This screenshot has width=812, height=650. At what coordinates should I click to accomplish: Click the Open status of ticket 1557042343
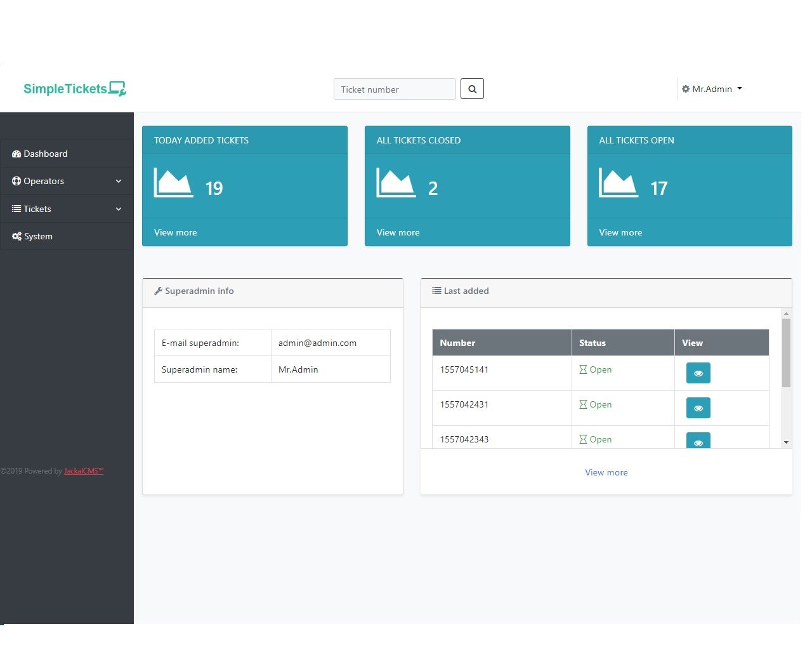pyautogui.click(x=600, y=439)
